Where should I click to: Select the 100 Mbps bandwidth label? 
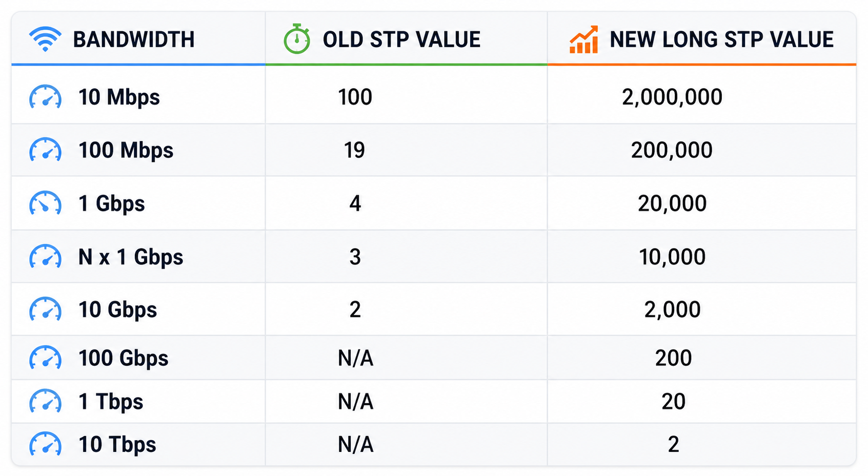[x=126, y=151]
